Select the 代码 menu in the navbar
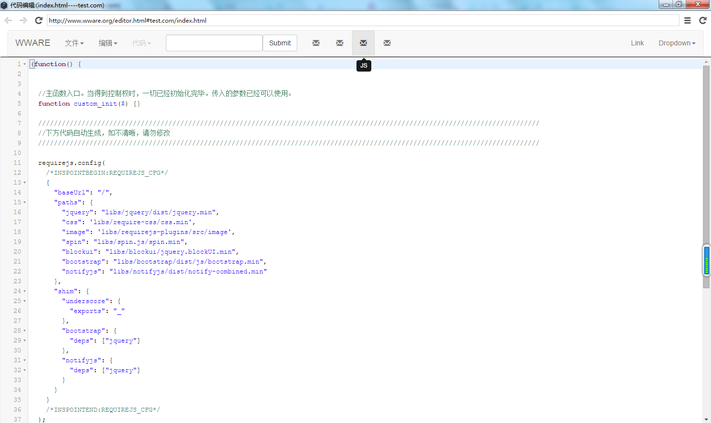 141,43
